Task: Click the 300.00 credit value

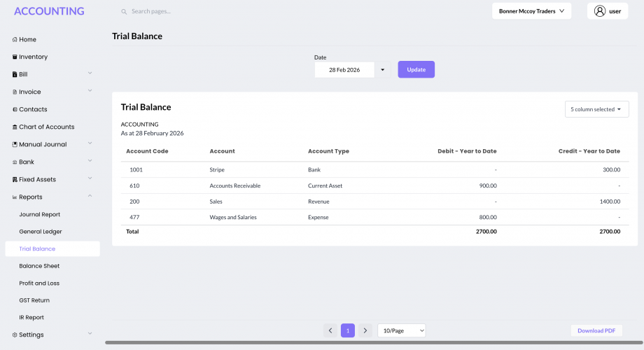Action: coord(612,169)
